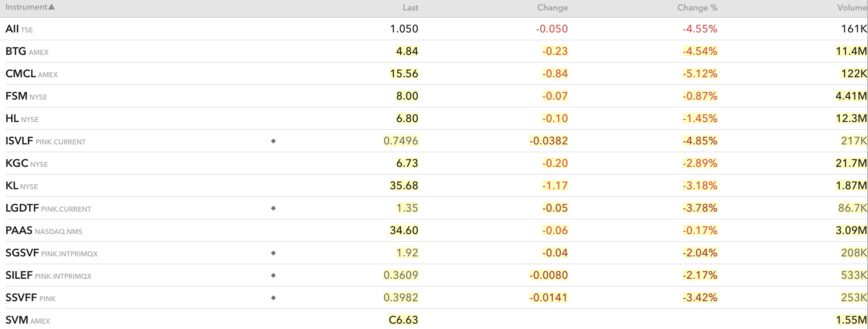Select the PAAS NASDAQ symbol
Screen dimensions: 868x329
point(19,231)
